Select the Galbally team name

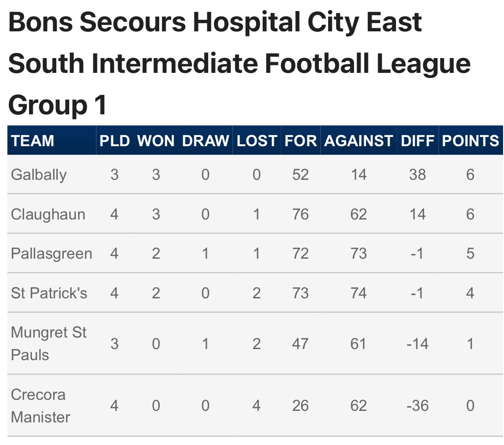39,175
